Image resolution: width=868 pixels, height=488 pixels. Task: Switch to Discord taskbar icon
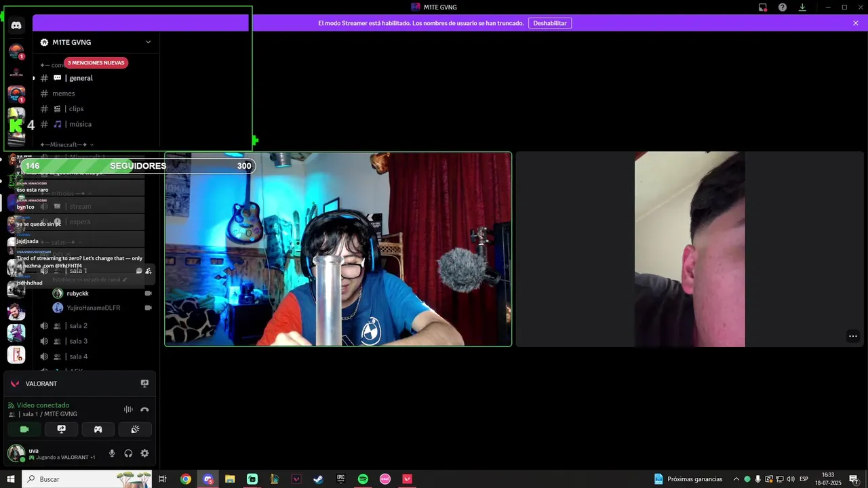(x=208, y=479)
